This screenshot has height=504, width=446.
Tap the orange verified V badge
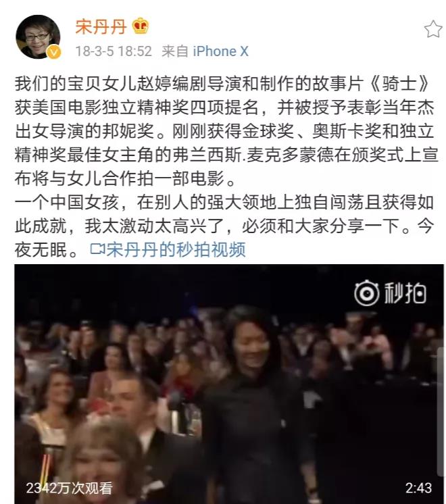pyautogui.click(x=53, y=52)
